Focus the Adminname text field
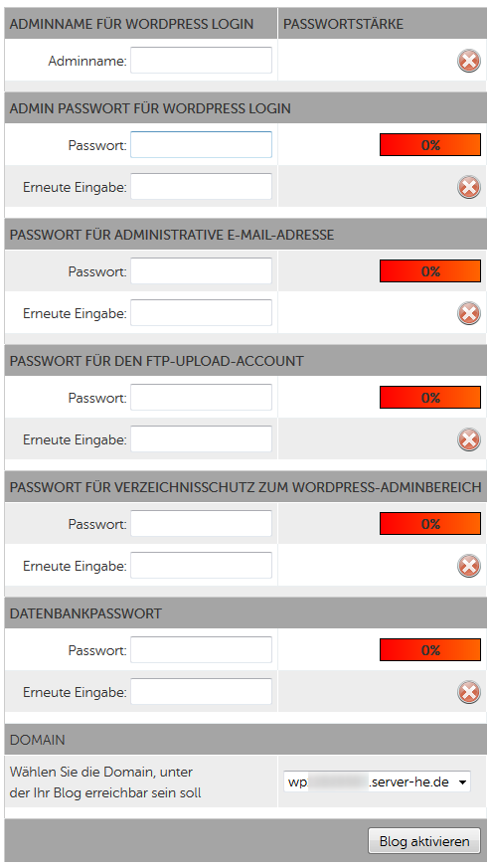Image resolution: width=491 pixels, height=868 pixels. 201,61
